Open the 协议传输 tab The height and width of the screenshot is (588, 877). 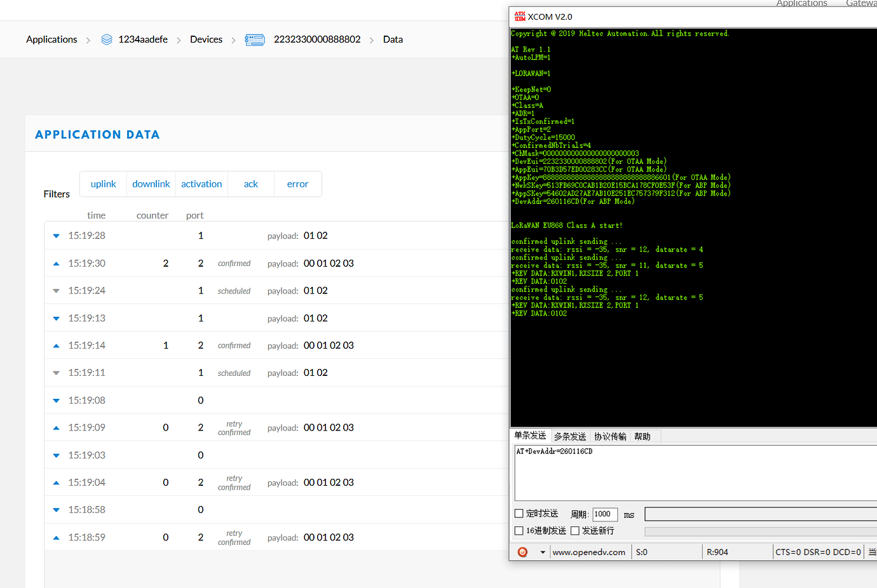tap(610, 436)
